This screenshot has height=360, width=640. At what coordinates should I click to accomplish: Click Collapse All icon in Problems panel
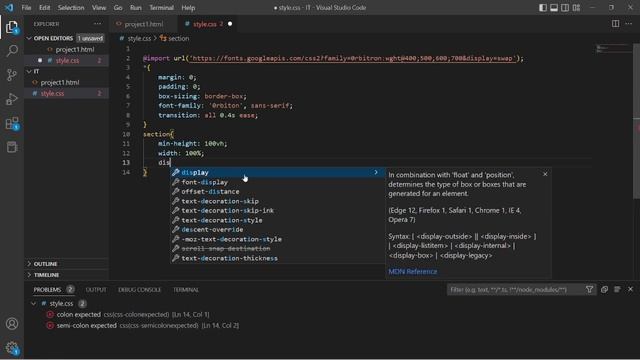[x=604, y=289]
